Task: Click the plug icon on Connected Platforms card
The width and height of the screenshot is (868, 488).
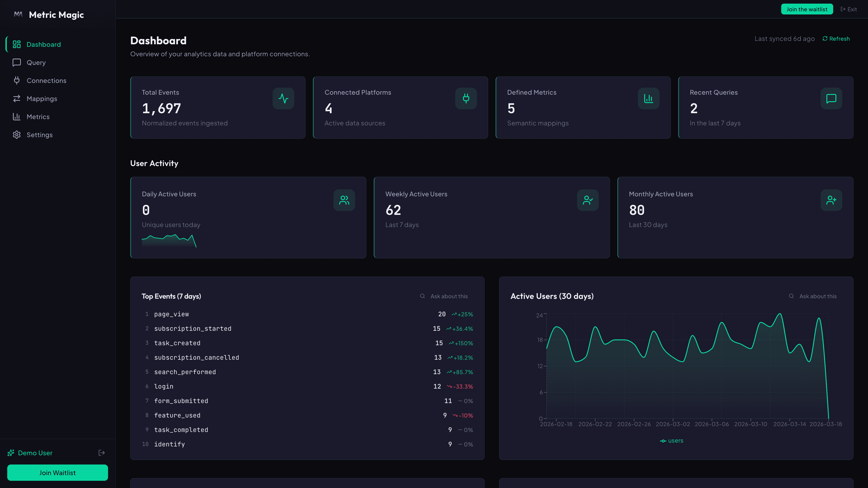Action: click(466, 98)
